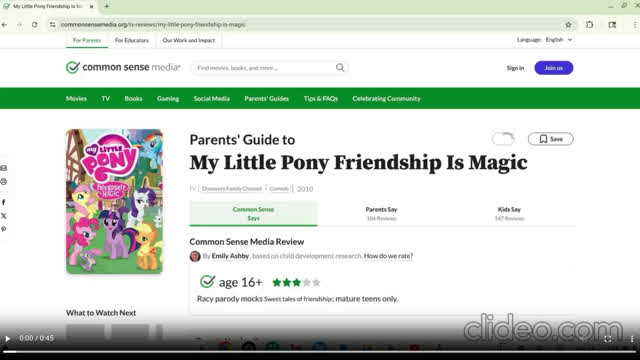Share on X icon
The height and width of the screenshot is (360, 640).
point(4,216)
